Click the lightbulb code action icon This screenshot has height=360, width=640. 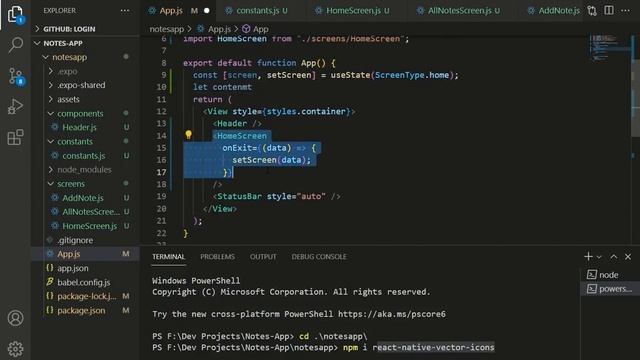(188, 135)
